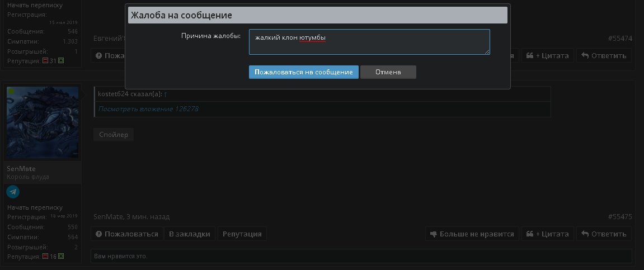Click Вам нравится это likes bar
The width and height of the screenshot is (644, 270).
click(x=361, y=256)
